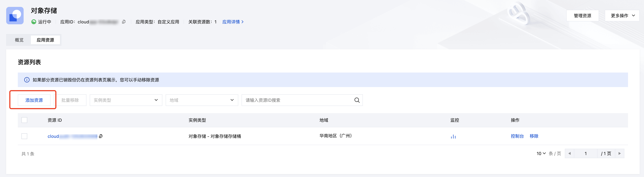
Task: Tick the checkbox for the cloud resource row
Action: 24,136
